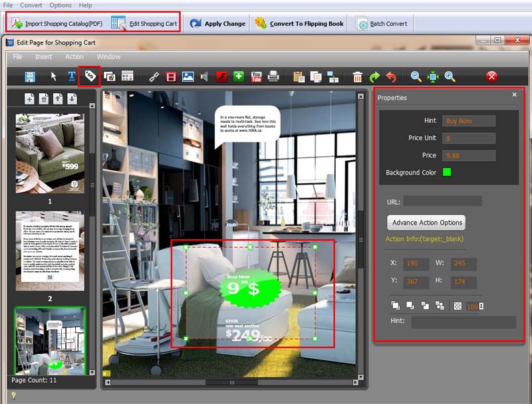Insert a link with chain icon
Image resolution: width=532 pixels, height=404 pixels.
[154, 77]
